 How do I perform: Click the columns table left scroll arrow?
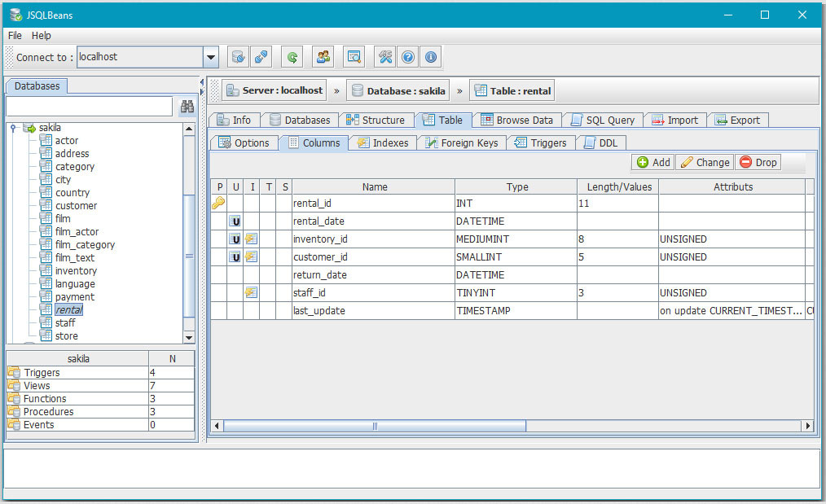tap(217, 426)
